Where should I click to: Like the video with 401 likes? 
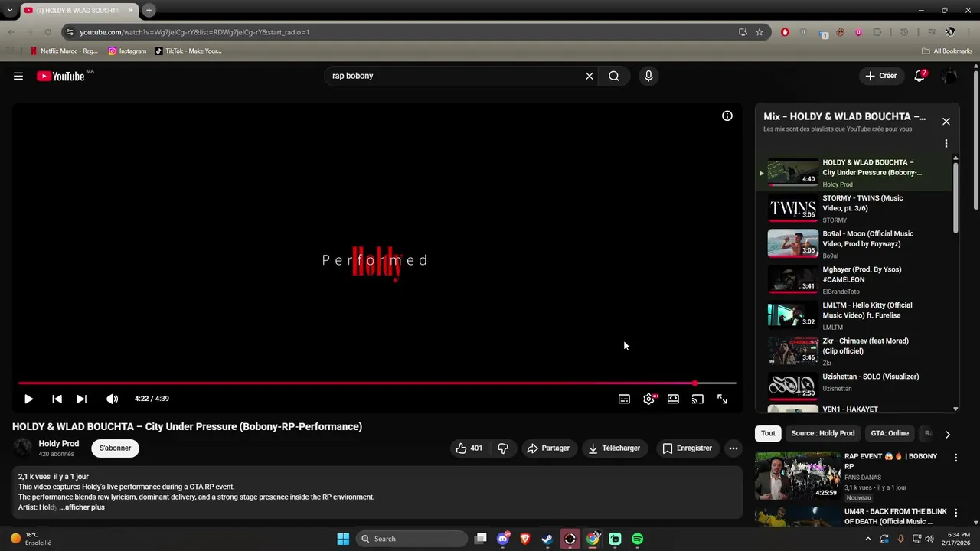point(469,448)
